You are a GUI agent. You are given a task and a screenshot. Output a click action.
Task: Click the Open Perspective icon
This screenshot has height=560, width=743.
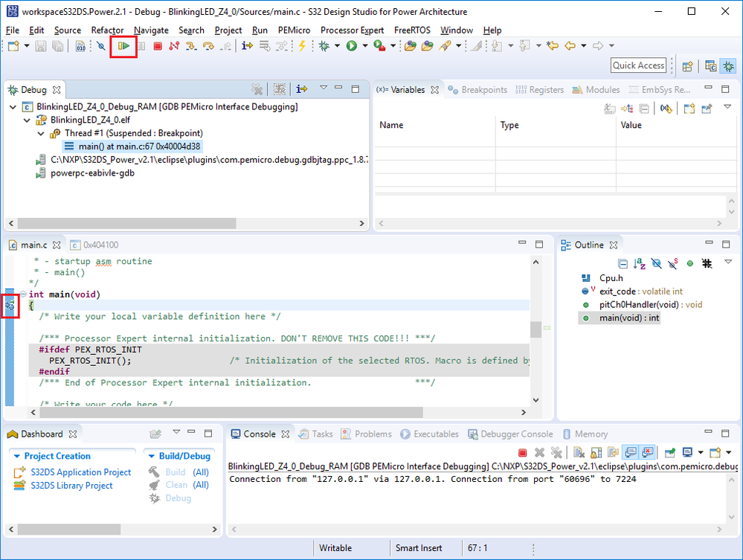pyautogui.click(x=687, y=66)
